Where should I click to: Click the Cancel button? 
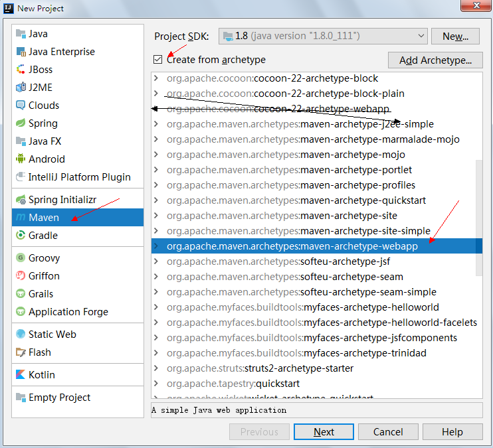coord(388,431)
